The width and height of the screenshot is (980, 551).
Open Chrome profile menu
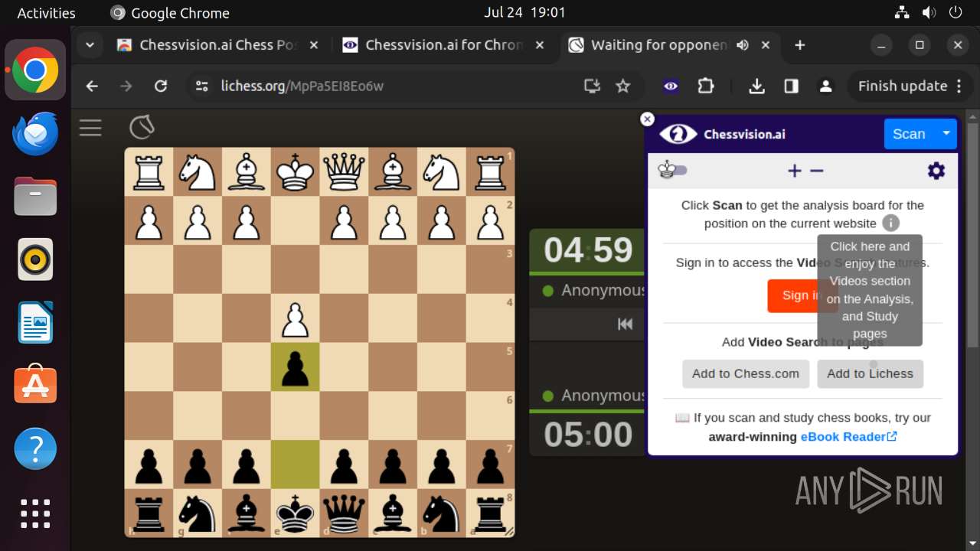click(825, 86)
